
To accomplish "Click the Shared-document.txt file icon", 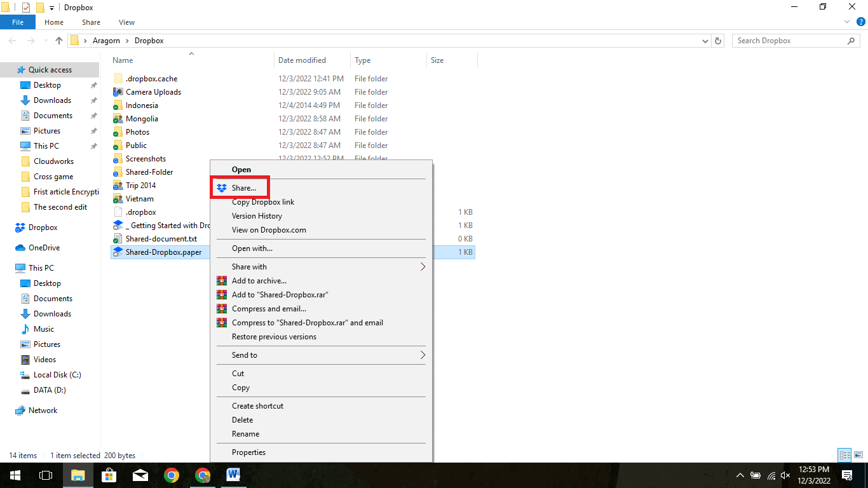I will click(118, 239).
